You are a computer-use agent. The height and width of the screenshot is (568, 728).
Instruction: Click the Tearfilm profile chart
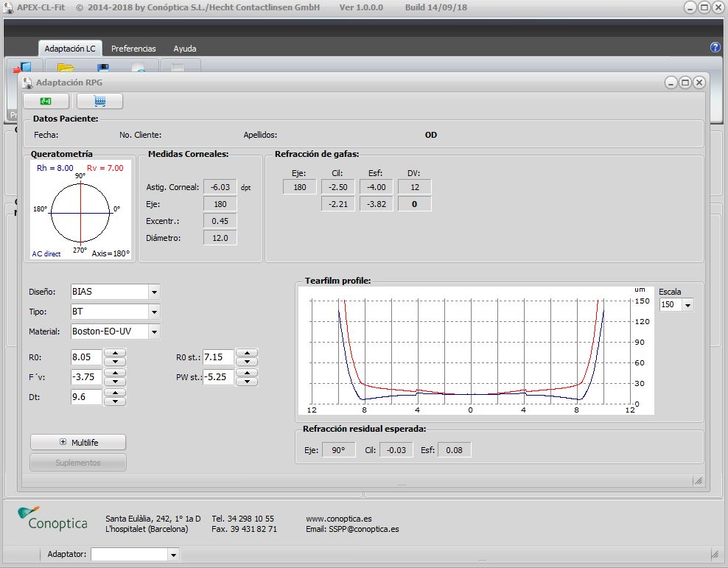pos(476,351)
